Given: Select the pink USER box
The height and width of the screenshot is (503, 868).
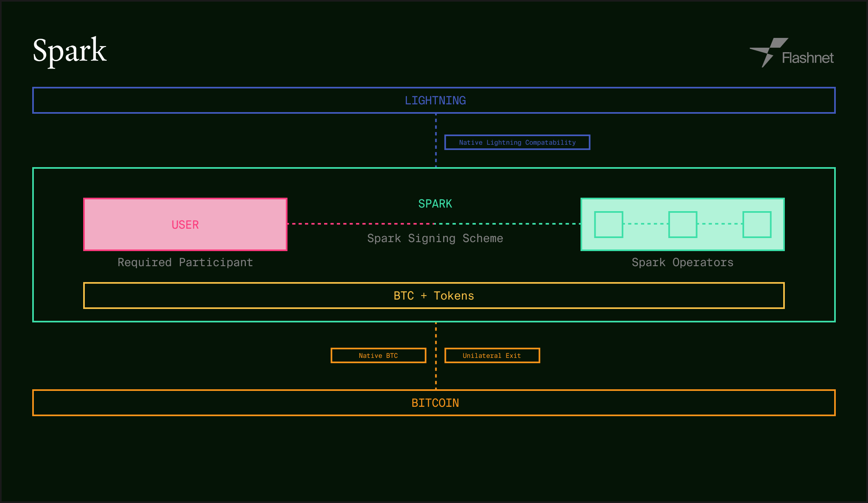Looking at the screenshot, I should click(185, 224).
